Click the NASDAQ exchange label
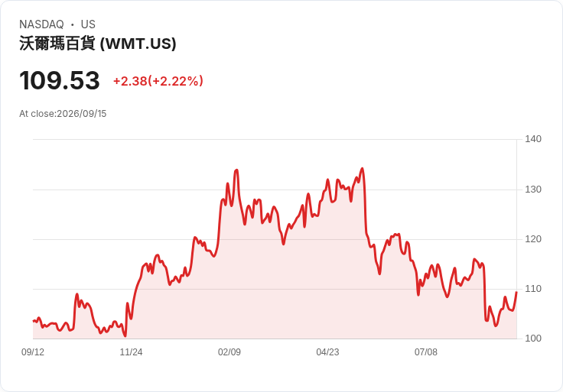The image size is (563, 392). coord(41,24)
